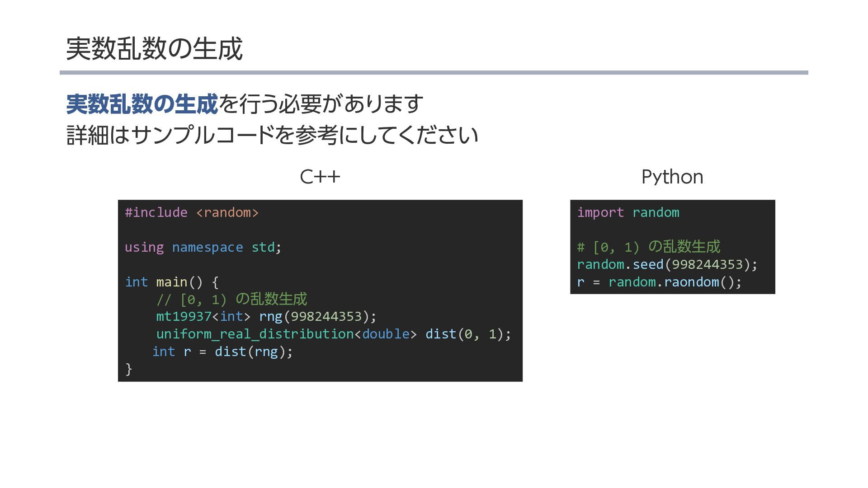Viewport: 868px width, 488px height.
Task: Click the closing brace in C++ code
Action: point(129,369)
